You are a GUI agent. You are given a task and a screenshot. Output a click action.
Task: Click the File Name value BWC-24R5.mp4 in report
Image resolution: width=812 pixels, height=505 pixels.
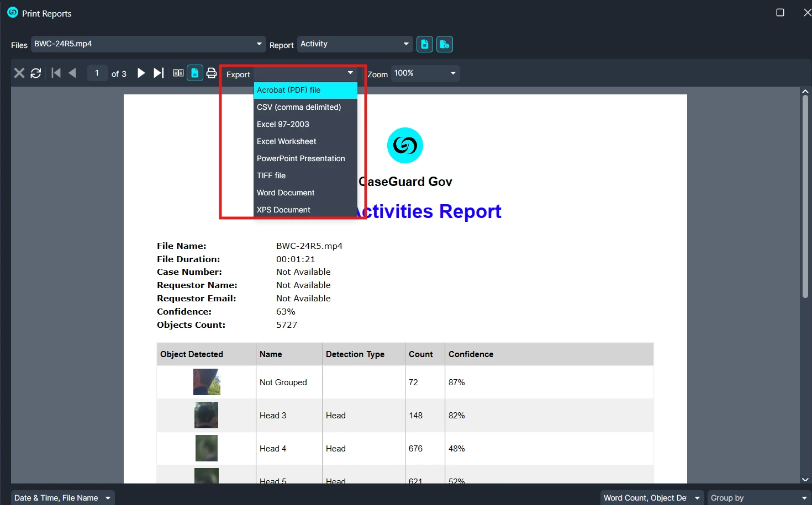(309, 246)
